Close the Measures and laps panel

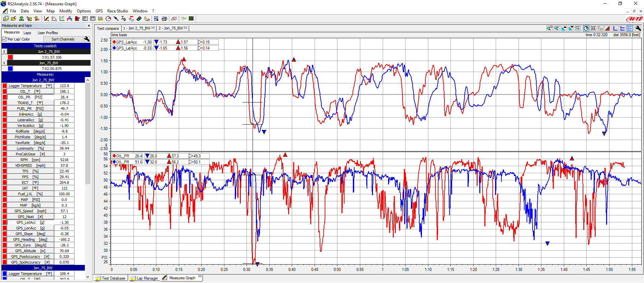tap(89, 25)
